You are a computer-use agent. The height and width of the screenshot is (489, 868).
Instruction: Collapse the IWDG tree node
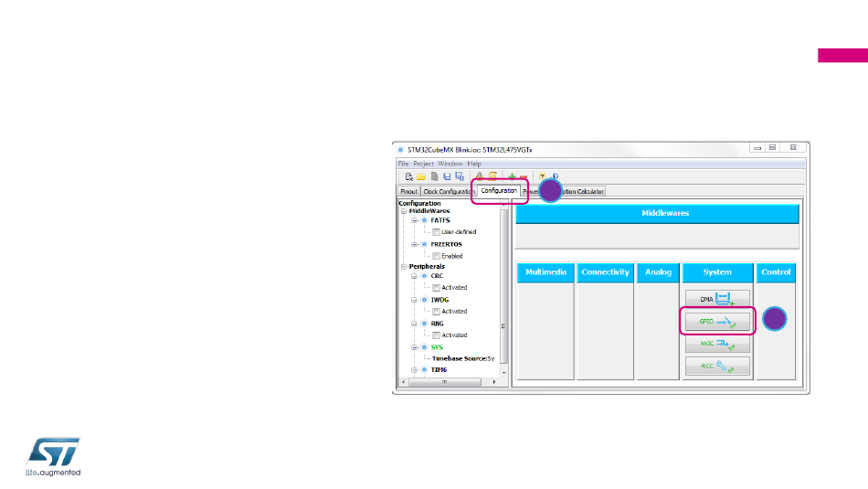414,299
